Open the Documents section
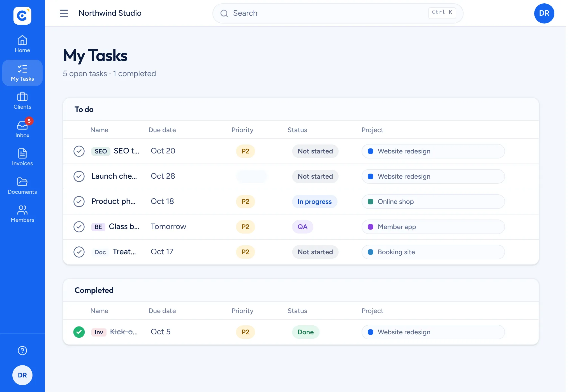The image size is (574, 392). [22, 186]
